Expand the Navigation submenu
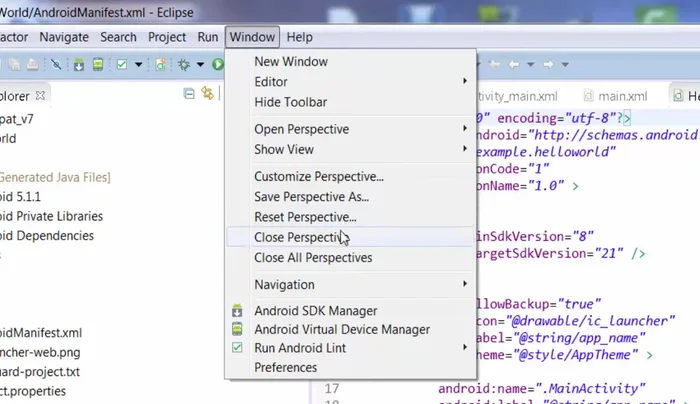The image size is (700, 404). click(350, 284)
